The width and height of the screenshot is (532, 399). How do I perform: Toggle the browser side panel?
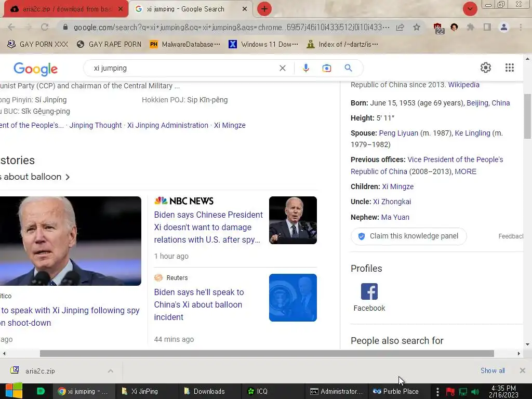coord(487,27)
